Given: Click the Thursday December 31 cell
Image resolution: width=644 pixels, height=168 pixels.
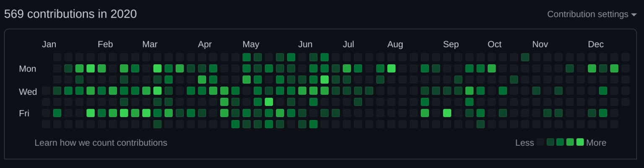Looking at the screenshot, I should (625, 102).
